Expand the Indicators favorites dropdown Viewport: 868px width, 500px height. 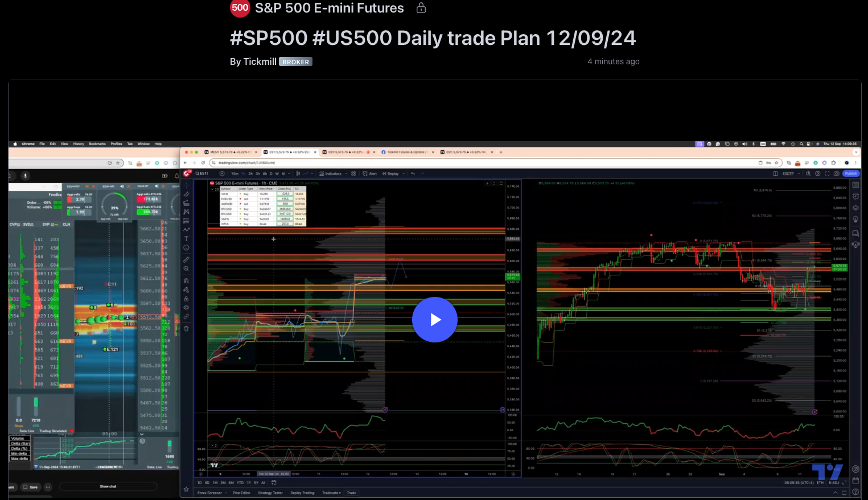[x=346, y=173]
